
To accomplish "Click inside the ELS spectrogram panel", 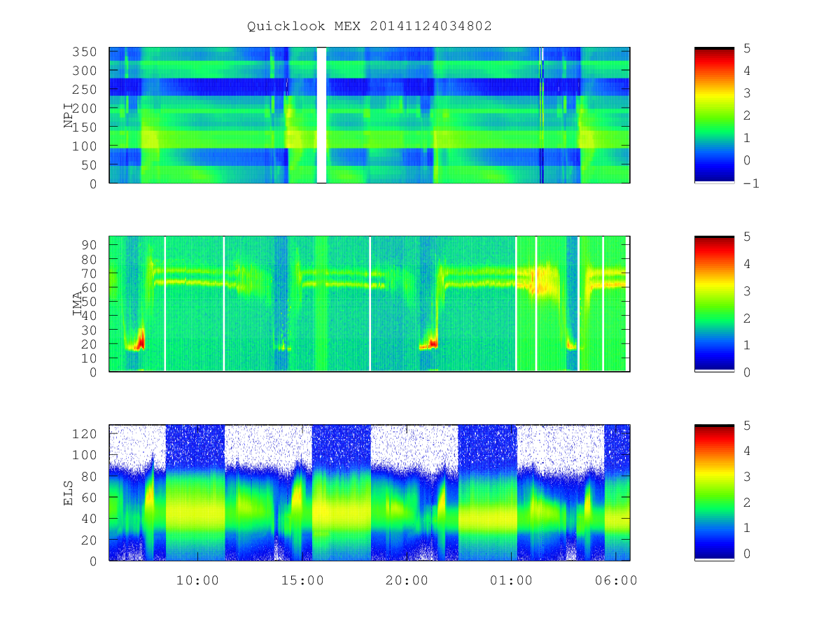I will click(x=370, y=492).
